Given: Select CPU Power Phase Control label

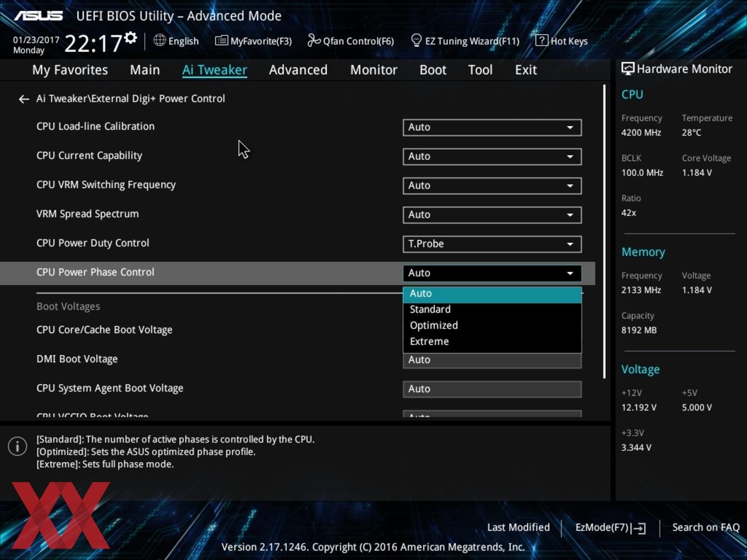Looking at the screenshot, I should (95, 272).
